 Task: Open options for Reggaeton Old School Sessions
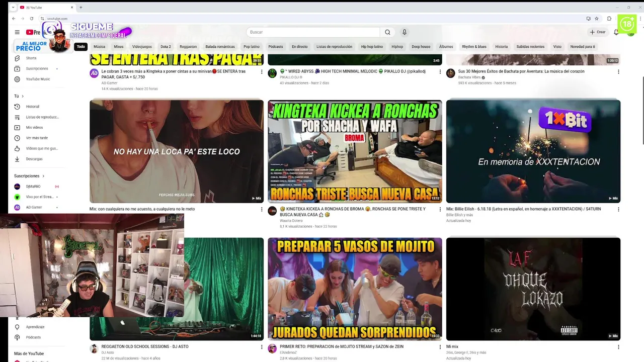click(x=262, y=347)
